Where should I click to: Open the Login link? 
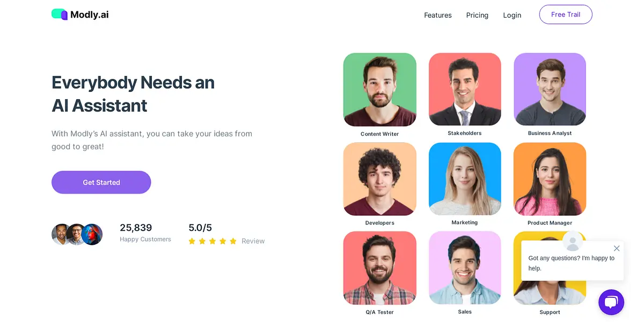[512, 15]
